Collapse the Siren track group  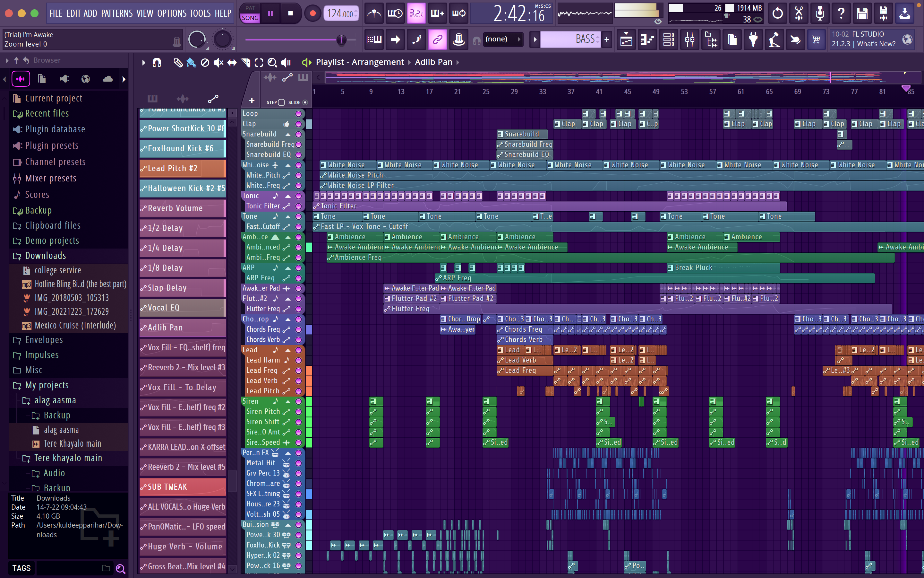[288, 401]
